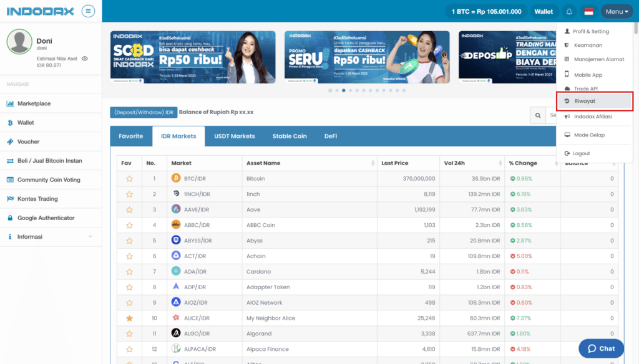
Task: Switch to the DeFi tab
Action: [x=331, y=136]
